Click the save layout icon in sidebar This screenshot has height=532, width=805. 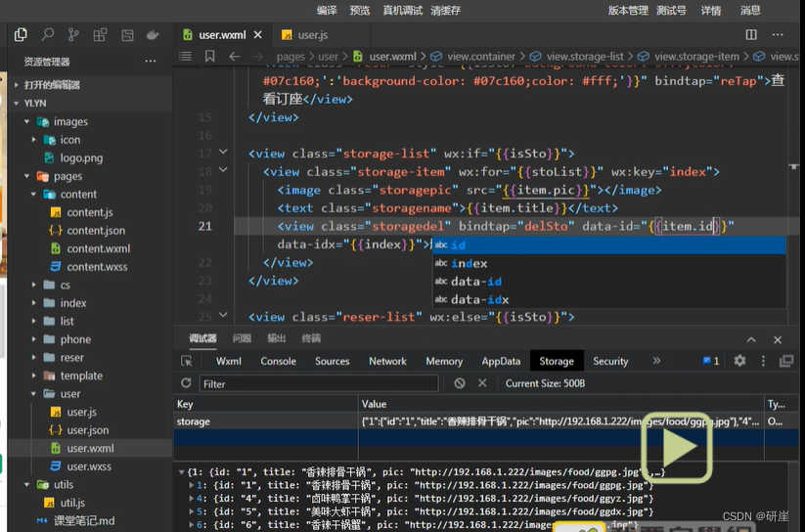(x=127, y=35)
